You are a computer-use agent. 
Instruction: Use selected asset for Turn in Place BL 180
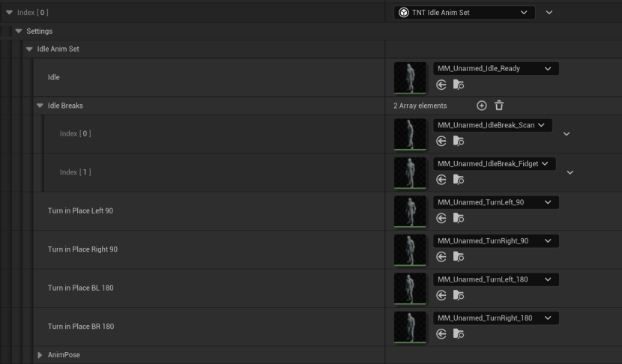coord(441,295)
